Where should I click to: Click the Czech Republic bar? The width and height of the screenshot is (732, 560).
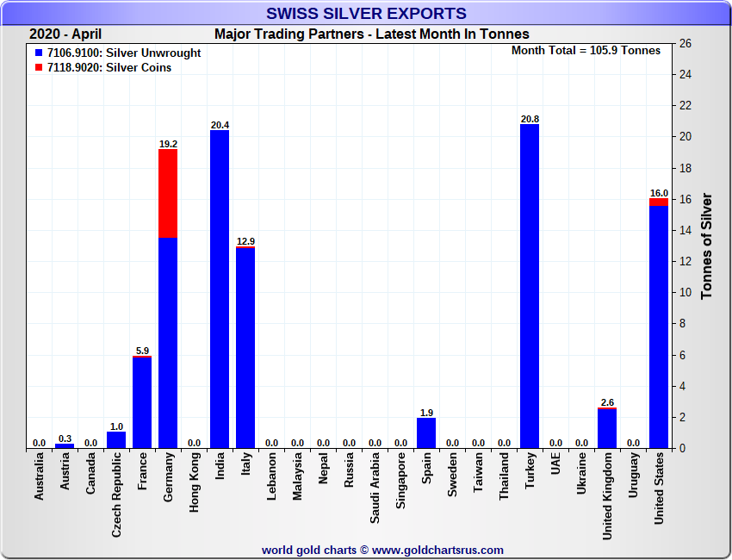[116, 440]
